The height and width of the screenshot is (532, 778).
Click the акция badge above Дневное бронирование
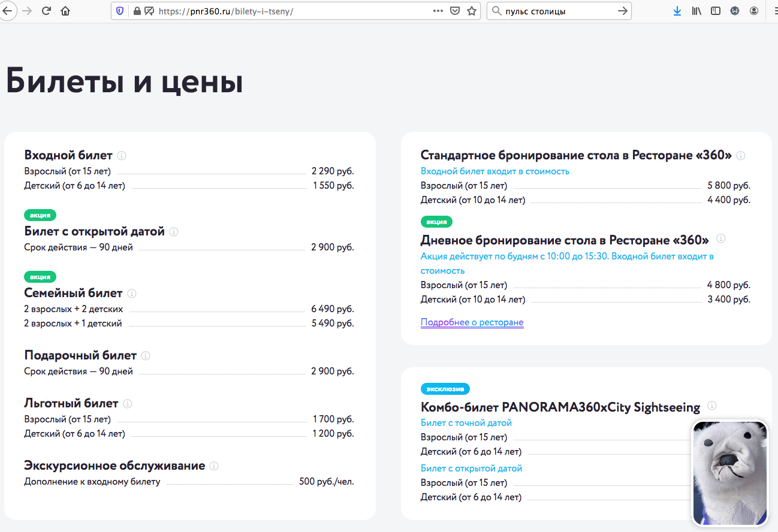436,222
